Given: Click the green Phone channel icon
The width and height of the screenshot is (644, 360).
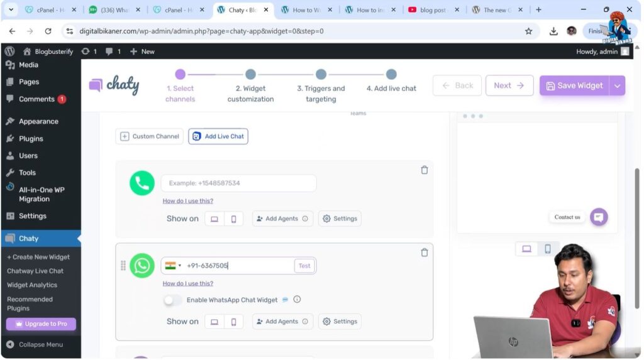Looking at the screenshot, I should point(142,183).
